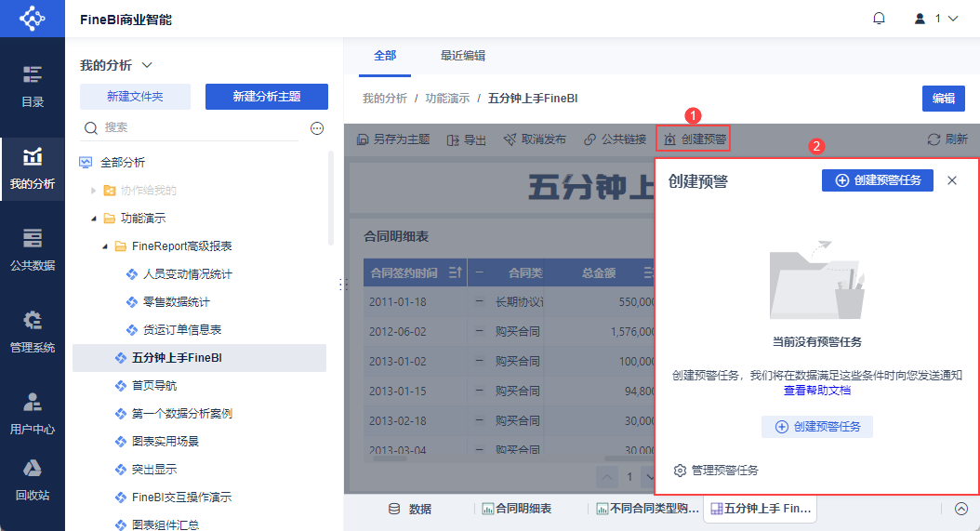Open the 公共数据 sidebar section
The width and height of the screenshot is (980, 531).
click(x=33, y=250)
